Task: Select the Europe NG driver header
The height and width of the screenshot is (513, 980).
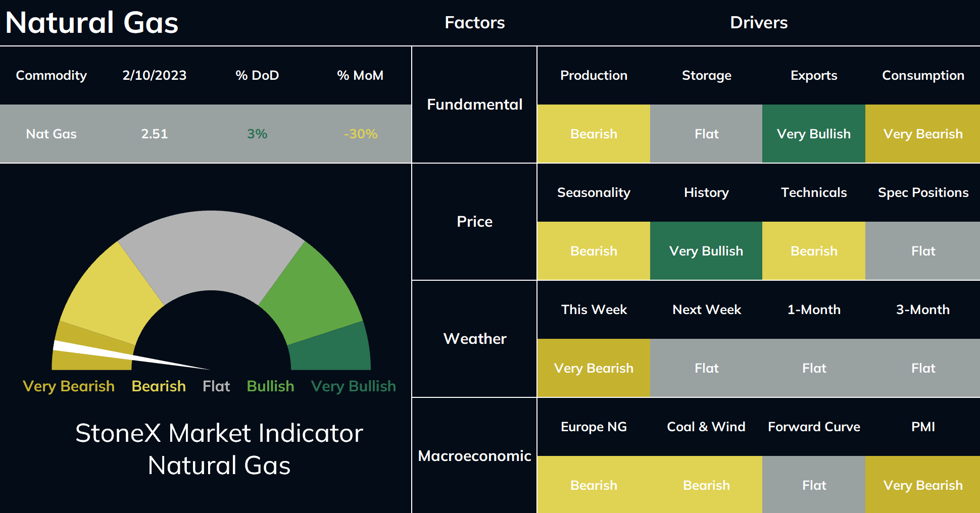Action: tap(594, 427)
